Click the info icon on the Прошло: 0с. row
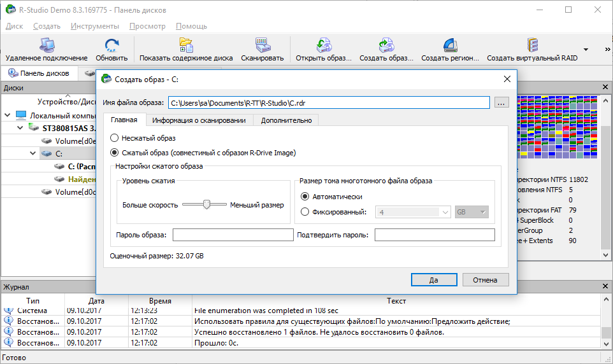 8,342
